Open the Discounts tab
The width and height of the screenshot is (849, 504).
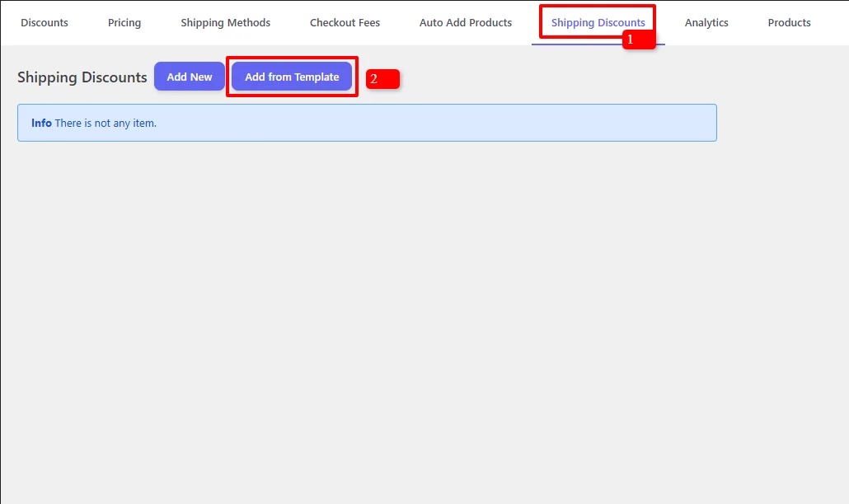click(45, 23)
